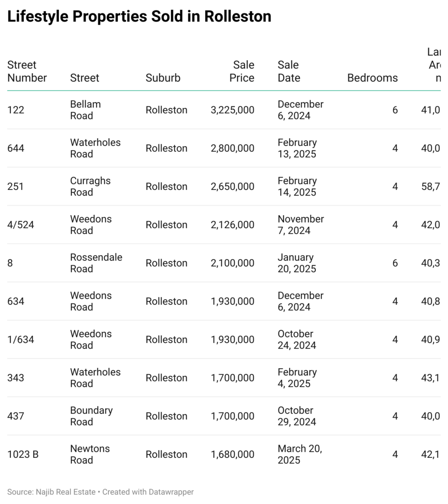Select the Bellam Road street cell
Viewport: 448px width, 504px height.
click(85, 110)
